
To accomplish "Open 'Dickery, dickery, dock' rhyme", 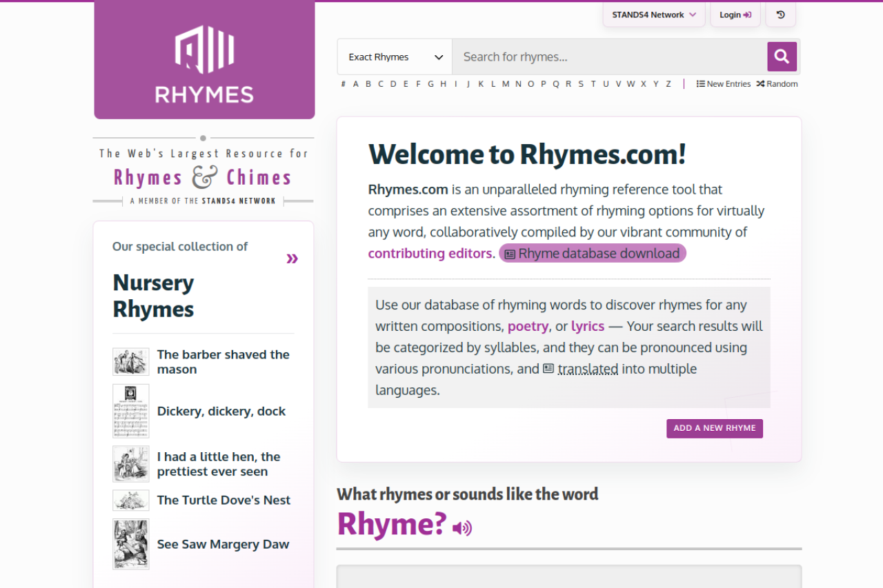I will coord(221,412).
